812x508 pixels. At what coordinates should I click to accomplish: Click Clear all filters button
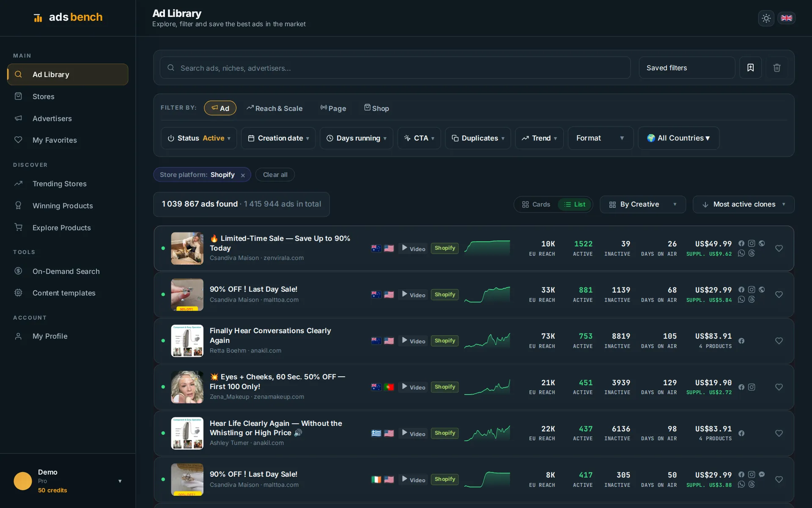coord(275,175)
